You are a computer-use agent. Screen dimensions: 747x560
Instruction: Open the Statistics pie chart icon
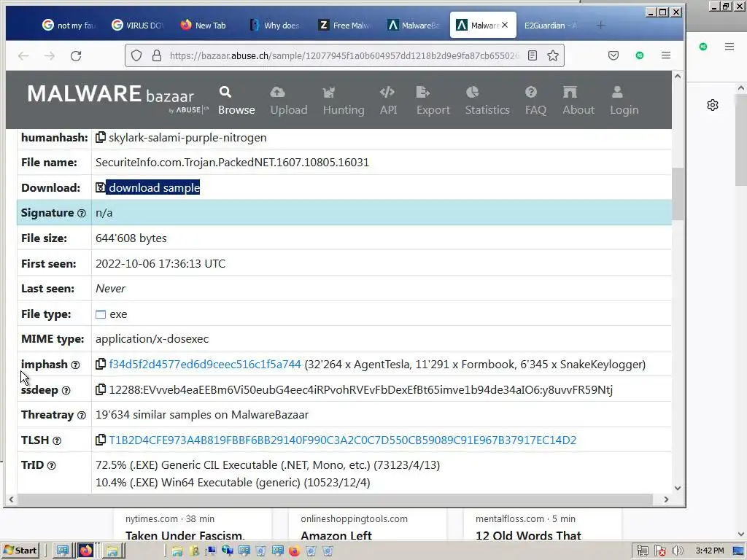point(472,92)
